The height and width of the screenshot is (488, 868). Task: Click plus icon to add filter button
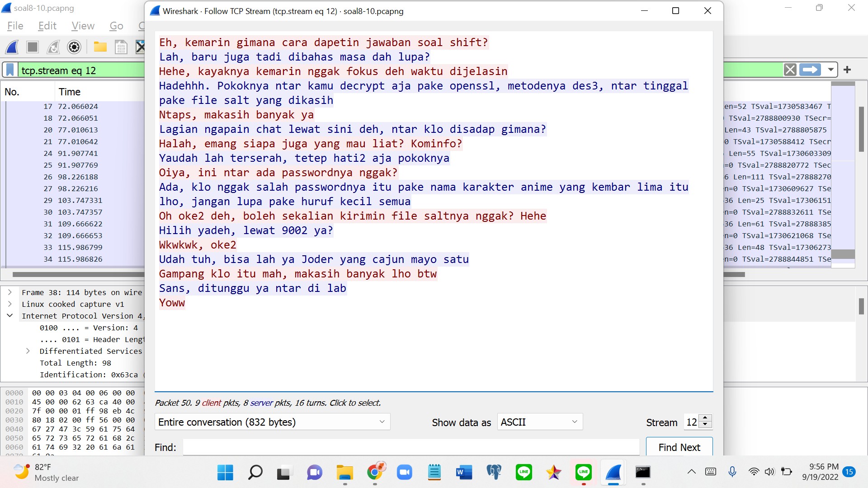(847, 70)
